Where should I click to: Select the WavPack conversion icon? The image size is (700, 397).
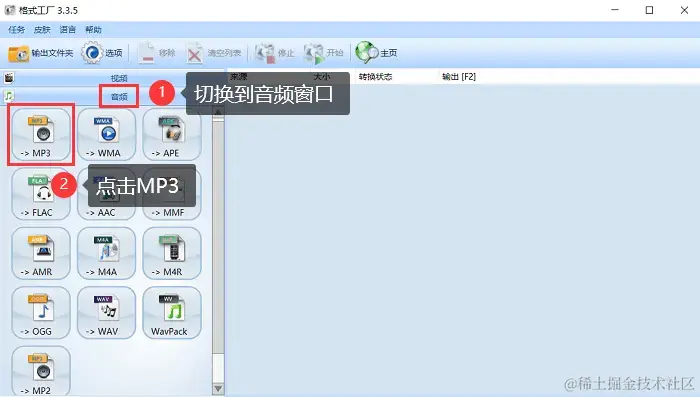pyautogui.click(x=172, y=313)
